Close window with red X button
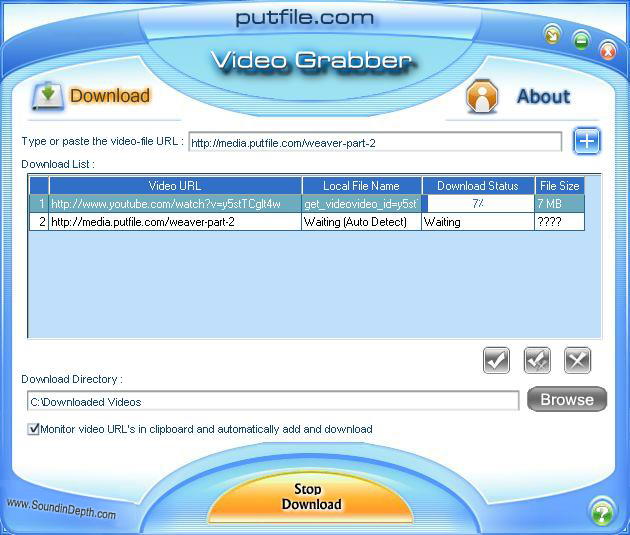 pyautogui.click(x=608, y=51)
